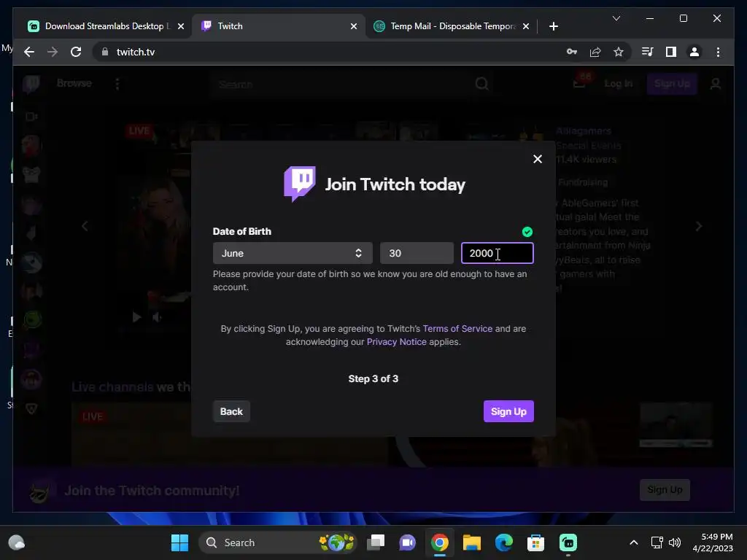Click Sign Up in Twitch navbar
This screenshot has height=560, width=747.
click(x=672, y=84)
